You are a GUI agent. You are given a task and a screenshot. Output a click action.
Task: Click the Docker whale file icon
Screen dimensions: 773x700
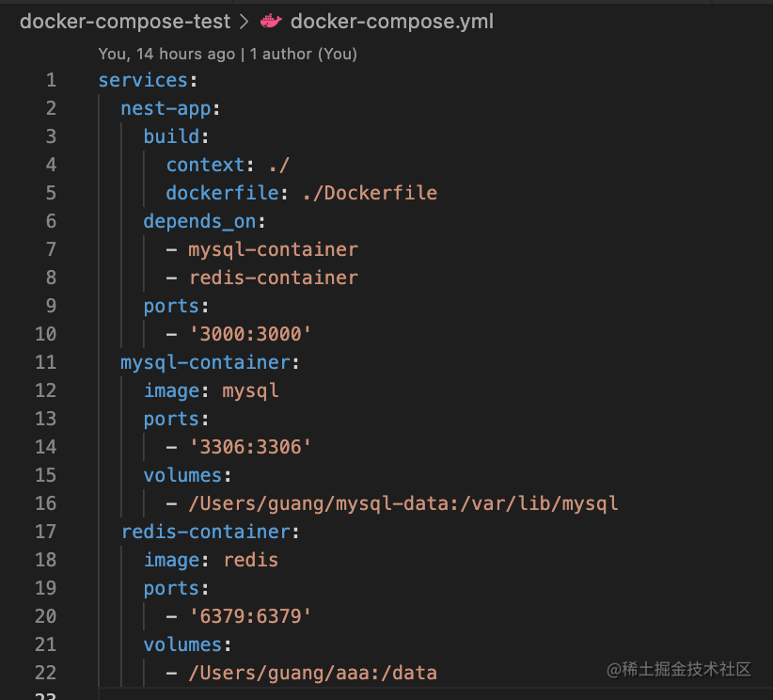[271, 21]
